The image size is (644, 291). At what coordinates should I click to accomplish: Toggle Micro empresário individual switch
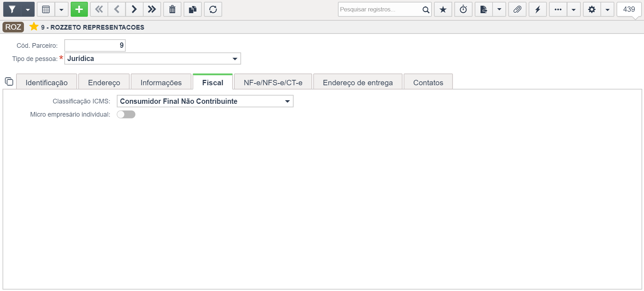point(126,114)
